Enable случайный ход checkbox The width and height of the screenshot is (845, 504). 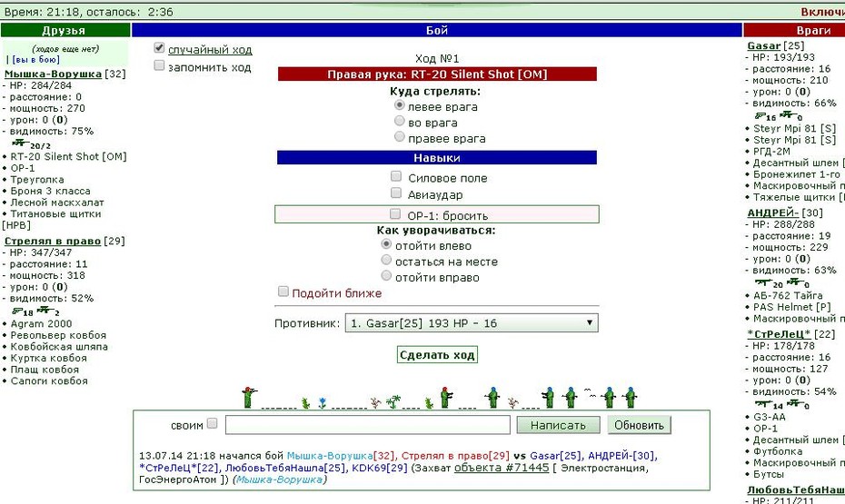[x=159, y=48]
